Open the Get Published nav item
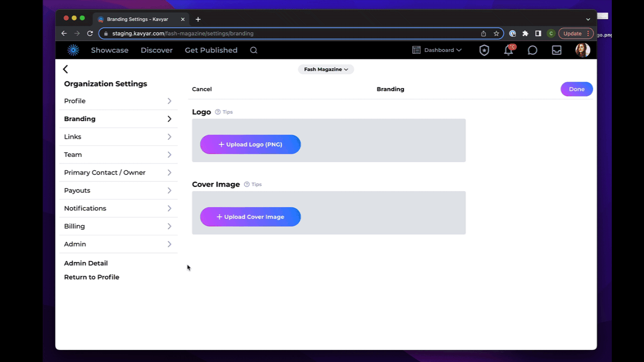644x362 pixels. pyautogui.click(x=211, y=50)
